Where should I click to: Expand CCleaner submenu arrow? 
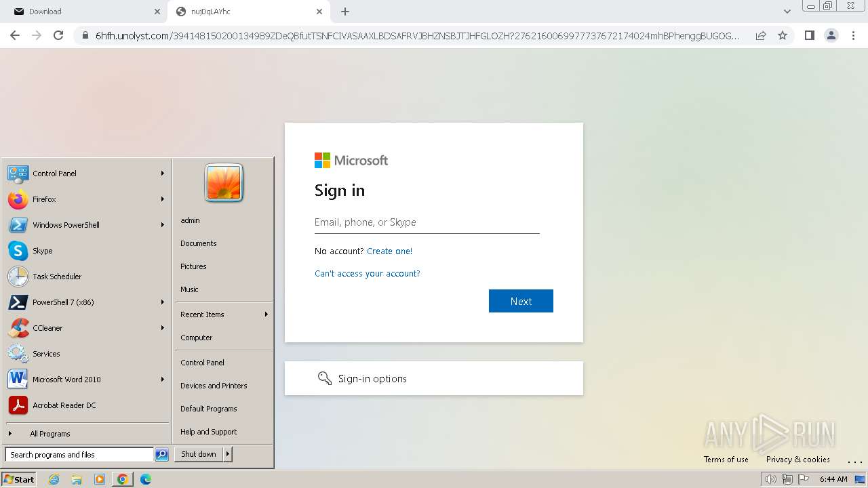click(x=163, y=328)
